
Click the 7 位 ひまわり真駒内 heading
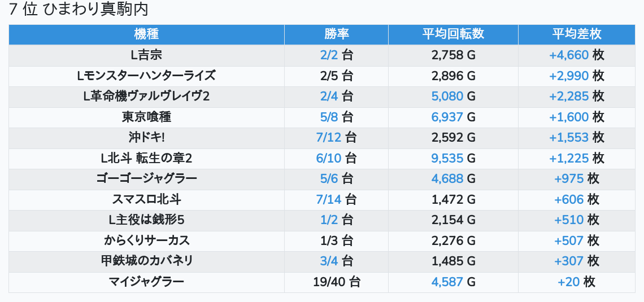point(79,10)
